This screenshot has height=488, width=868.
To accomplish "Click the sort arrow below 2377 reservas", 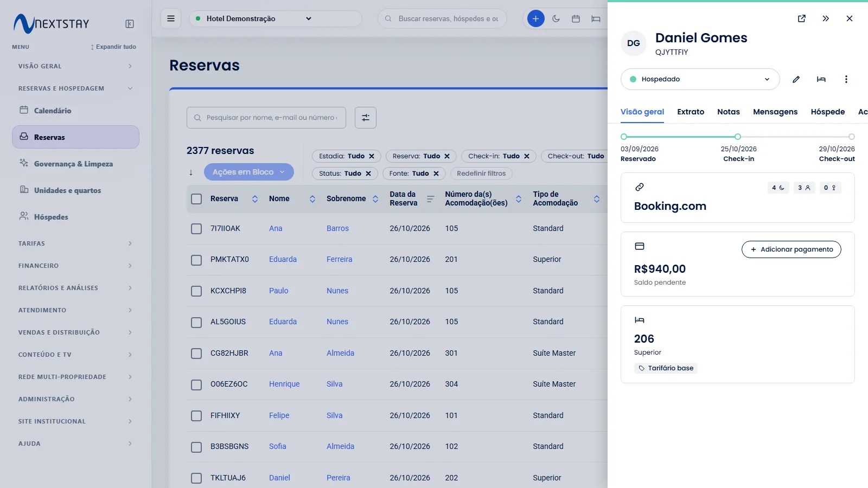I will (x=191, y=172).
